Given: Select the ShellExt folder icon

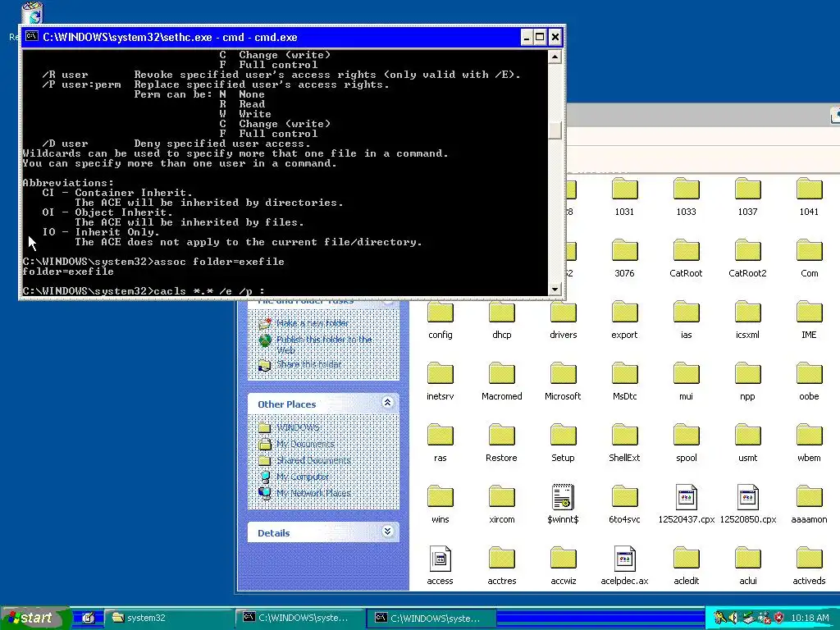Looking at the screenshot, I should (624, 436).
